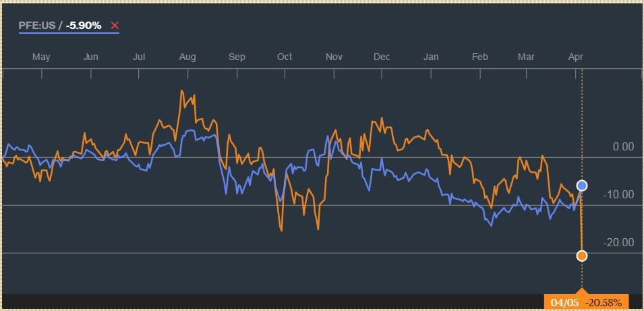644x311 pixels.
Task: Click the May label on time axis
Action: click(x=41, y=57)
